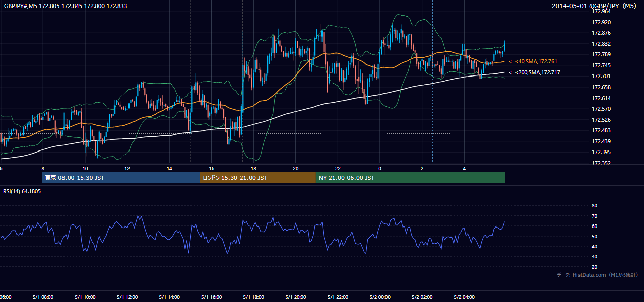
Task: Click the 5/1 12:00 bottom time label
Action: 127,297
